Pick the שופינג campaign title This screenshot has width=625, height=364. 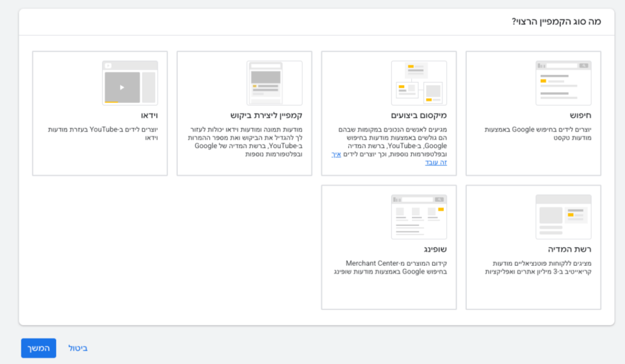coord(435,249)
